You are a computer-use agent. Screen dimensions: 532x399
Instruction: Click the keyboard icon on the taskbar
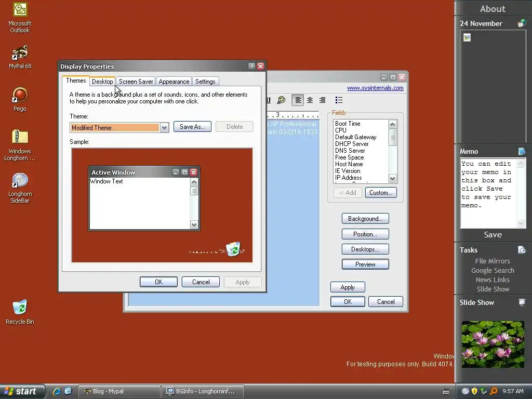tap(446, 392)
